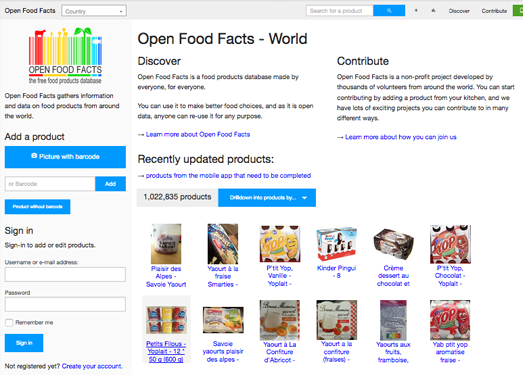Open Yaourt à La Confiture d'Abricot image
The image size is (523, 375).
(280, 320)
